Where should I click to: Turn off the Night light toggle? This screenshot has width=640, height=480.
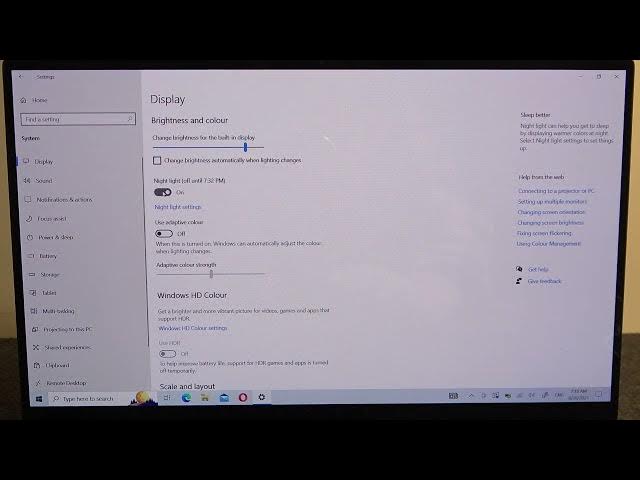(x=162, y=192)
